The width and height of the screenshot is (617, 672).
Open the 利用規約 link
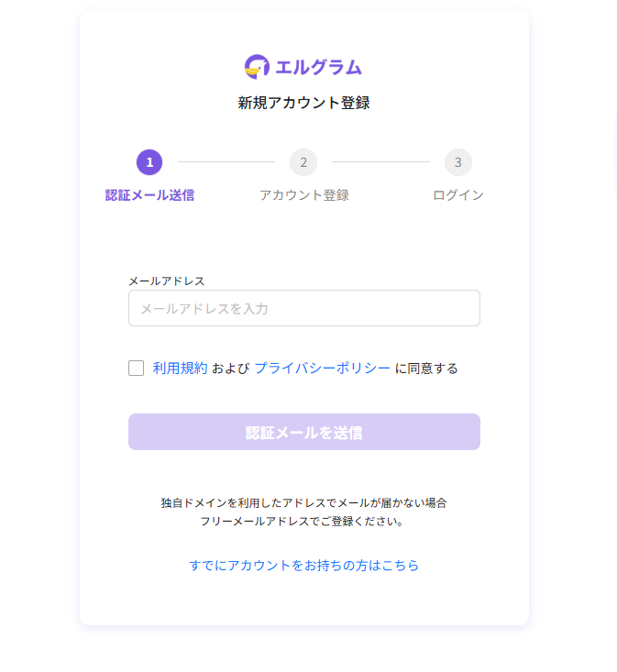[180, 369]
